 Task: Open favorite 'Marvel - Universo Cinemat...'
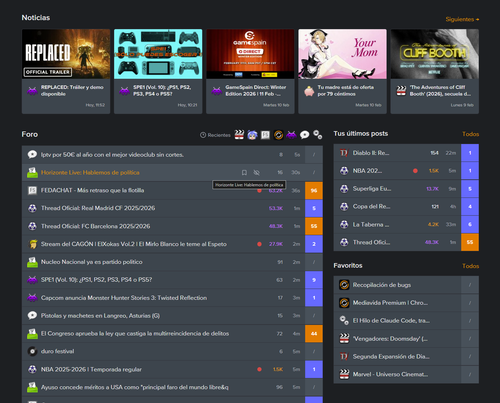(x=390, y=374)
